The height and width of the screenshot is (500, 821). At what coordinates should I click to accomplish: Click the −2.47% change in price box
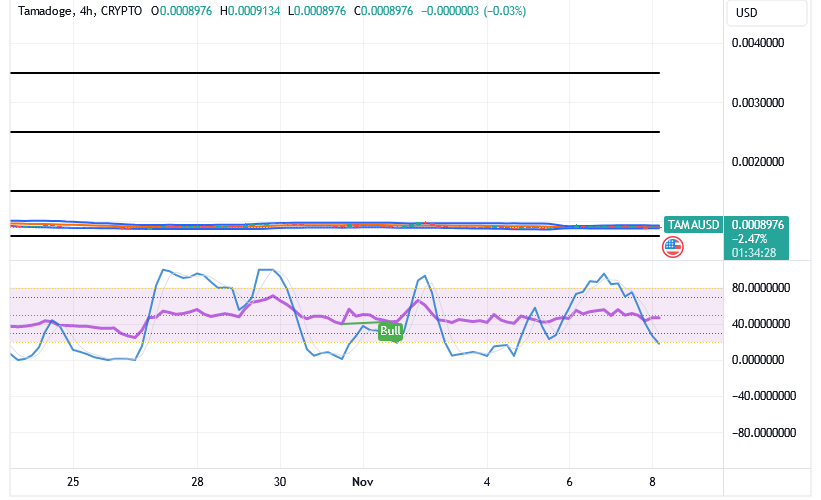click(750, 239)
